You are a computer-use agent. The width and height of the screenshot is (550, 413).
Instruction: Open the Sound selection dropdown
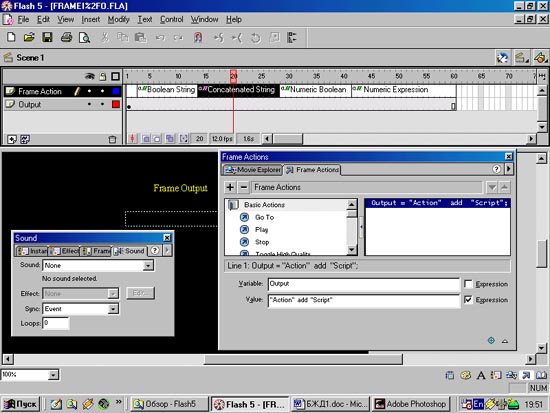148,265
